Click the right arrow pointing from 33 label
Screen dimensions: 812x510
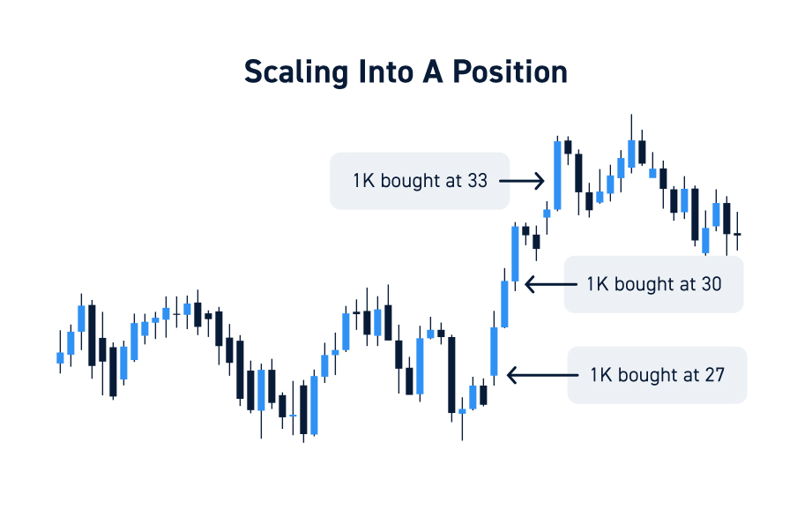(x=521, y=181)
